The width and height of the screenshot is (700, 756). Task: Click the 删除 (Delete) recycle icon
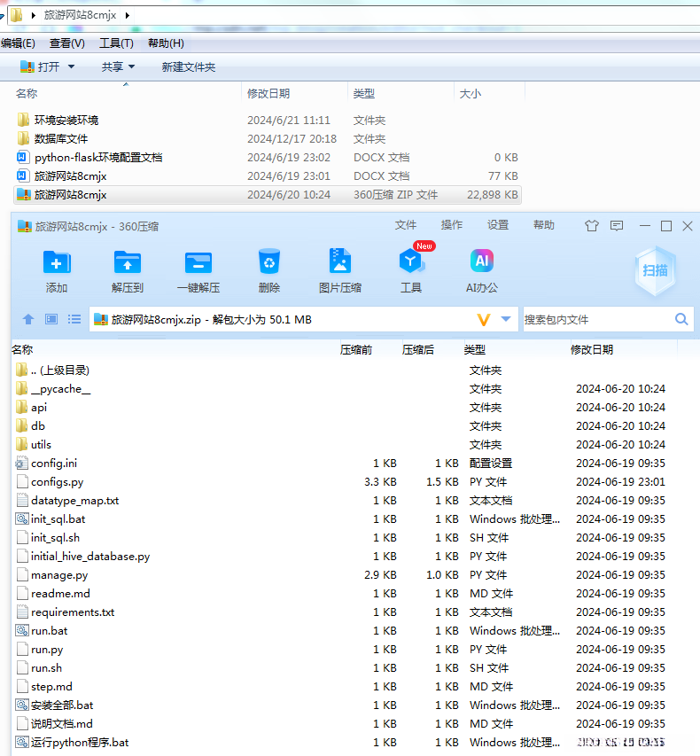pyautogui.click(x=269, y=262)
